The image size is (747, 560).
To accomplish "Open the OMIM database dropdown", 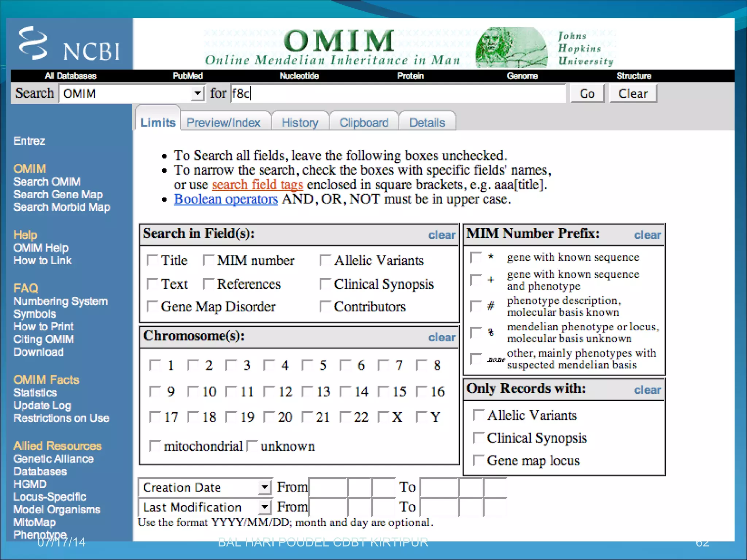I will 197,94.
